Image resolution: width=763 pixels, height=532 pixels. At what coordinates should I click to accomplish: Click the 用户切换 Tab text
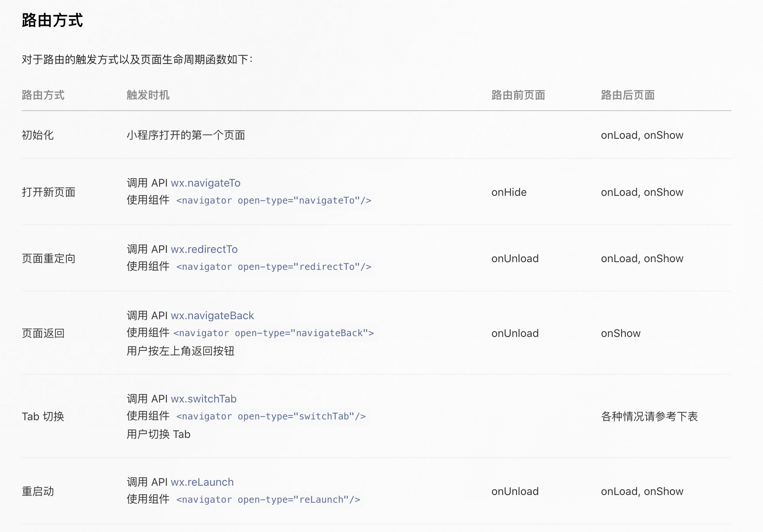click(159, 434)
